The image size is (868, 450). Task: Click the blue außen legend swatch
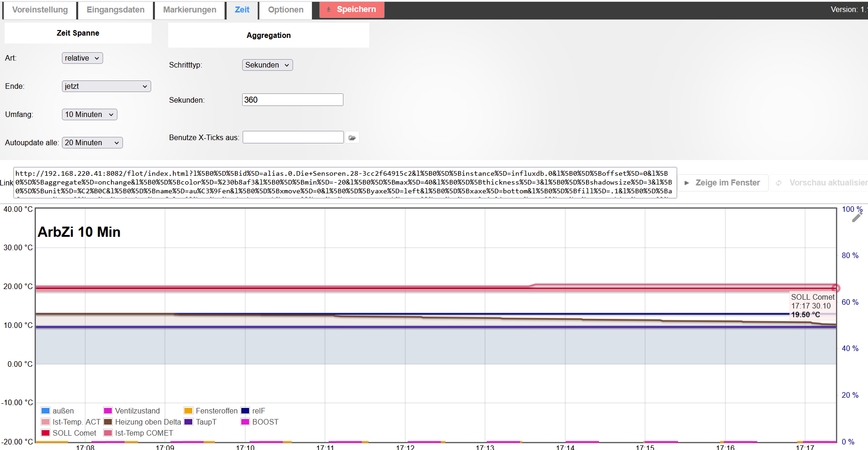45,411
